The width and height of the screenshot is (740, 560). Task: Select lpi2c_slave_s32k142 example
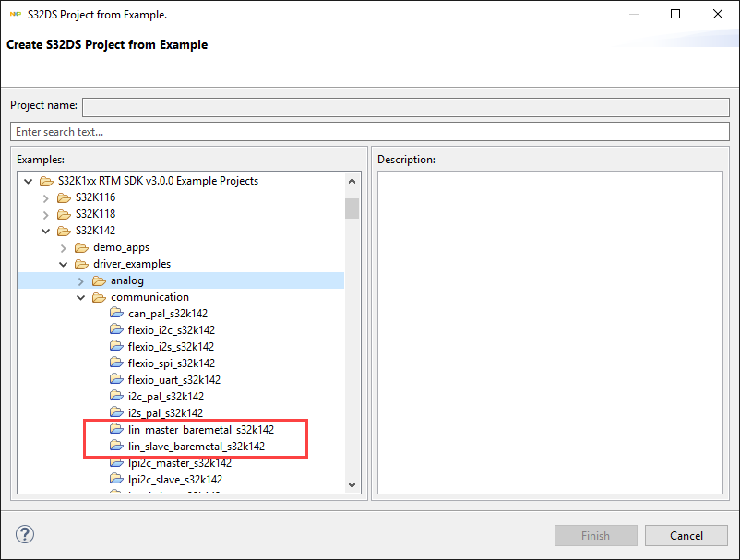point(175,479)
